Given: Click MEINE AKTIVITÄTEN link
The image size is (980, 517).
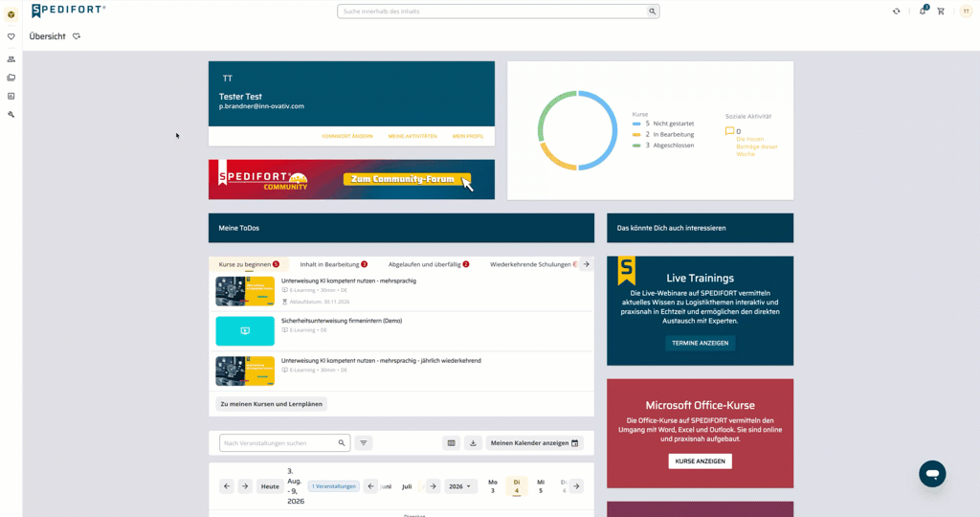Looking at the screenshot, I should coord(412,136).
